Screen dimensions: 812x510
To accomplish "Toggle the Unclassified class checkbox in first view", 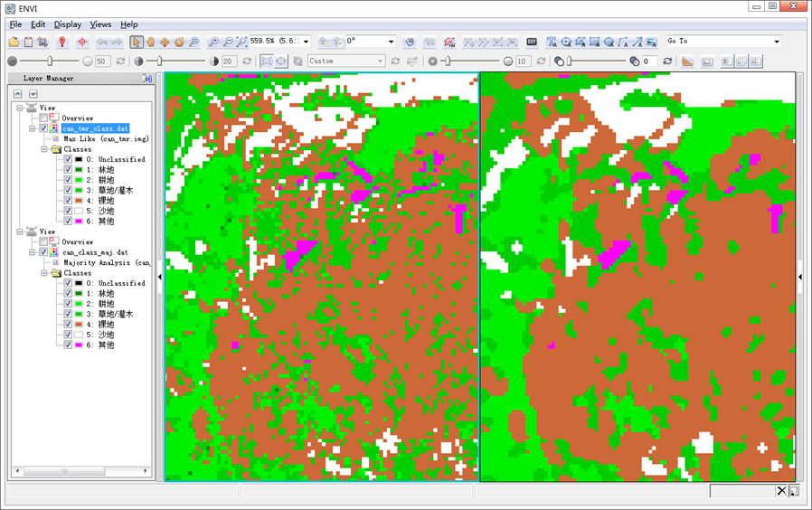I will (68, 159).
